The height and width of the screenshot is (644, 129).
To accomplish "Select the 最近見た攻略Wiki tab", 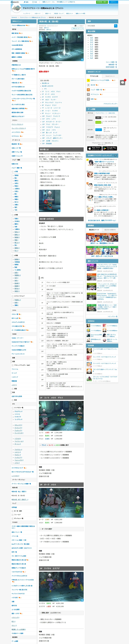I will pos(110,230).
